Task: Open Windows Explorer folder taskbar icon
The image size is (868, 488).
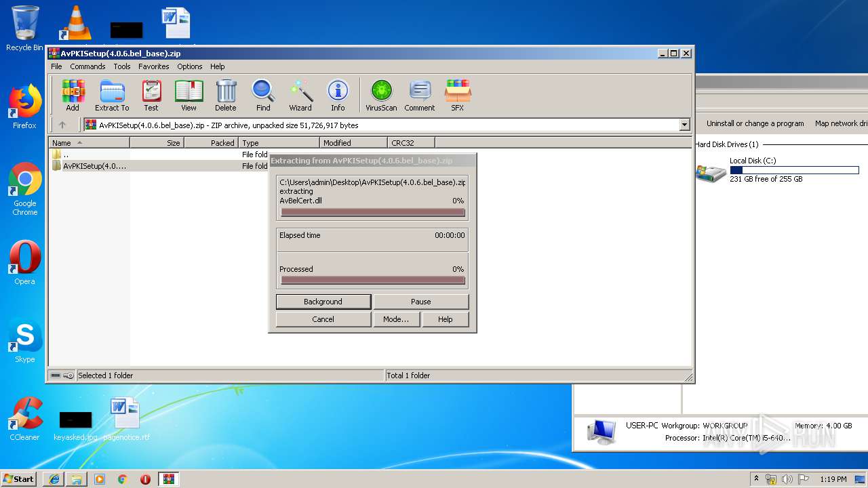Action: coord(77,479)
